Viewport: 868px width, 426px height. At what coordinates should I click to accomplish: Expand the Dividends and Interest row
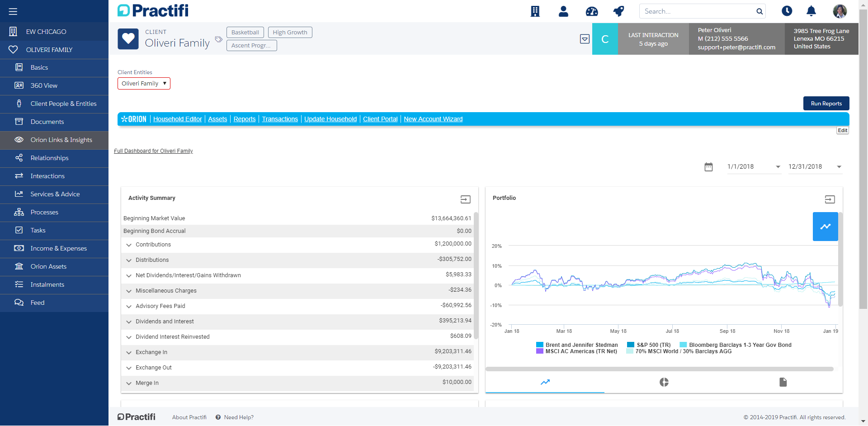tap(129, 322)
